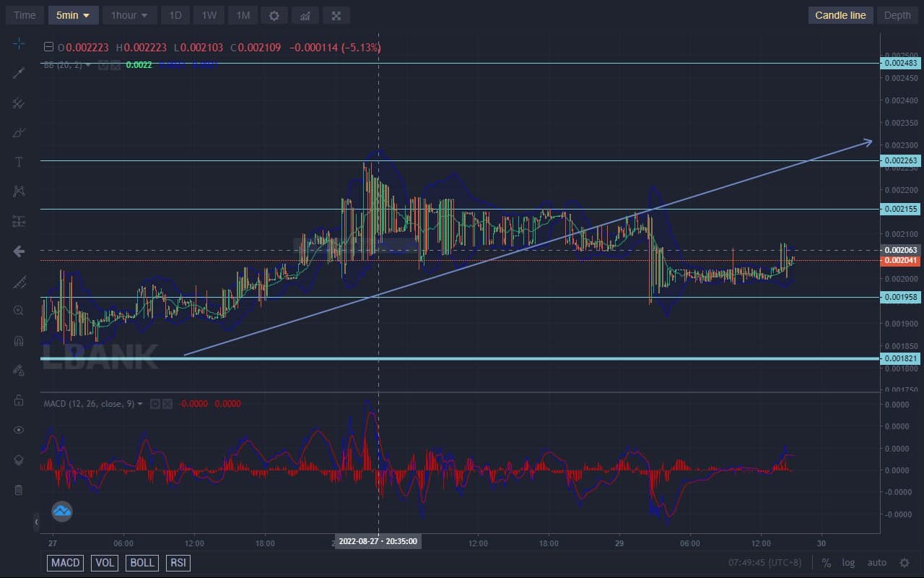Image resolution: width=924 pixels, height=578 pixels.
Task: Toggle the RSI indicator button
Action: (178, 563)
